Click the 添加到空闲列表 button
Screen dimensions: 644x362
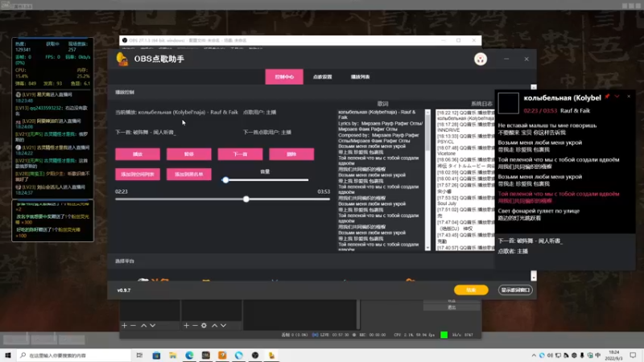[x=138, y=175]
